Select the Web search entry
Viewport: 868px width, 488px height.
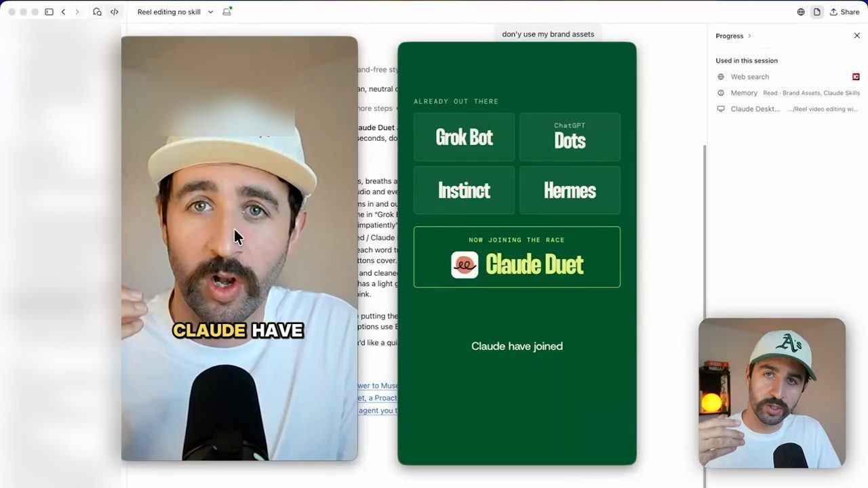click(x=749, y=77)
